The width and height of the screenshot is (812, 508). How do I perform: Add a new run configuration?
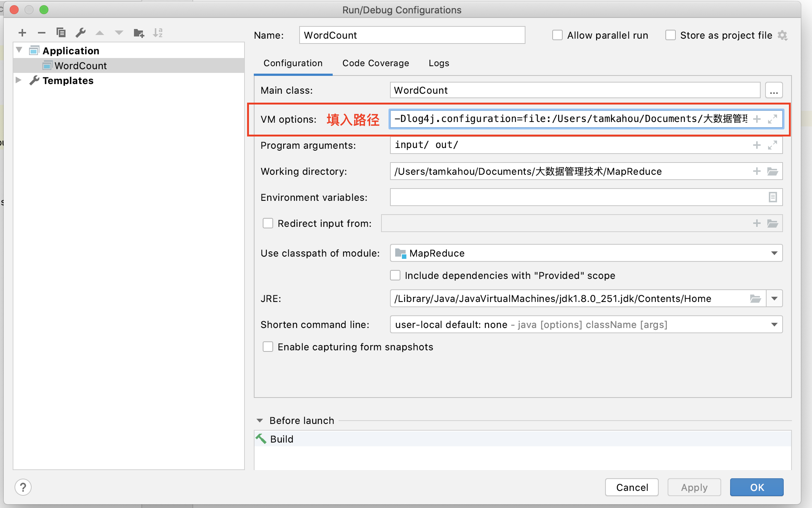pos(22,32)
